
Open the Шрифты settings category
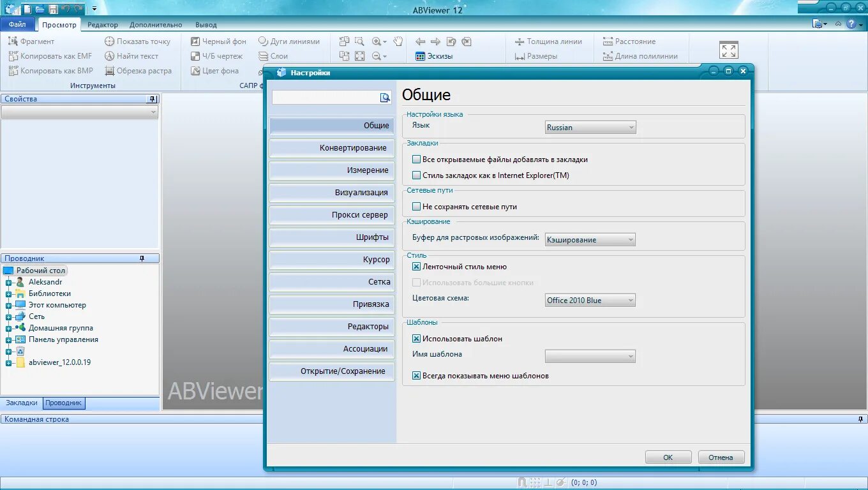tap(331, 237)
